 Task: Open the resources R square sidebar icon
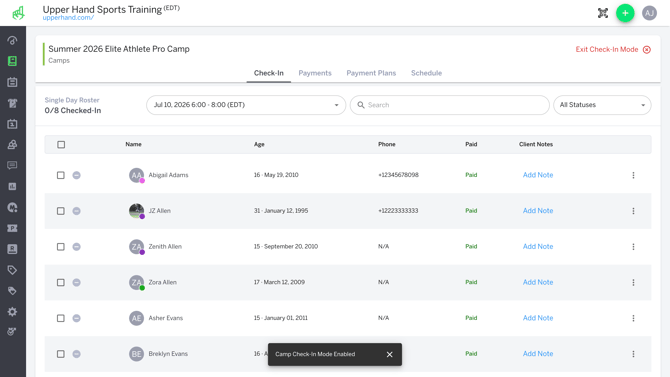pyautogui.click(x=12, y=249)
